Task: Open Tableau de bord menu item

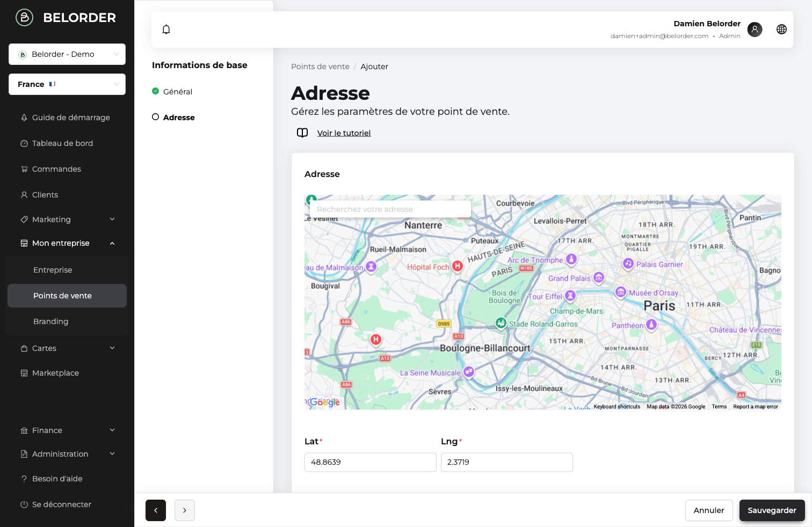Action: point(67,143)
